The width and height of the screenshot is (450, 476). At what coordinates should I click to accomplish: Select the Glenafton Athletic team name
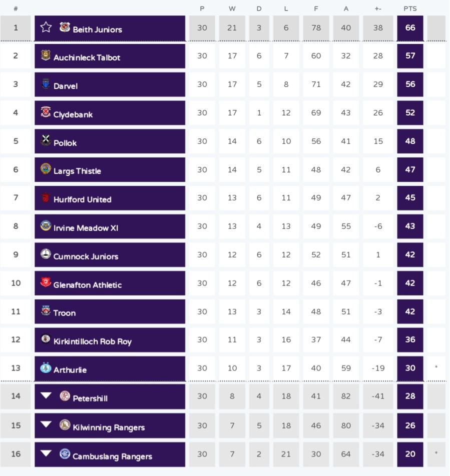pos(88,285)
